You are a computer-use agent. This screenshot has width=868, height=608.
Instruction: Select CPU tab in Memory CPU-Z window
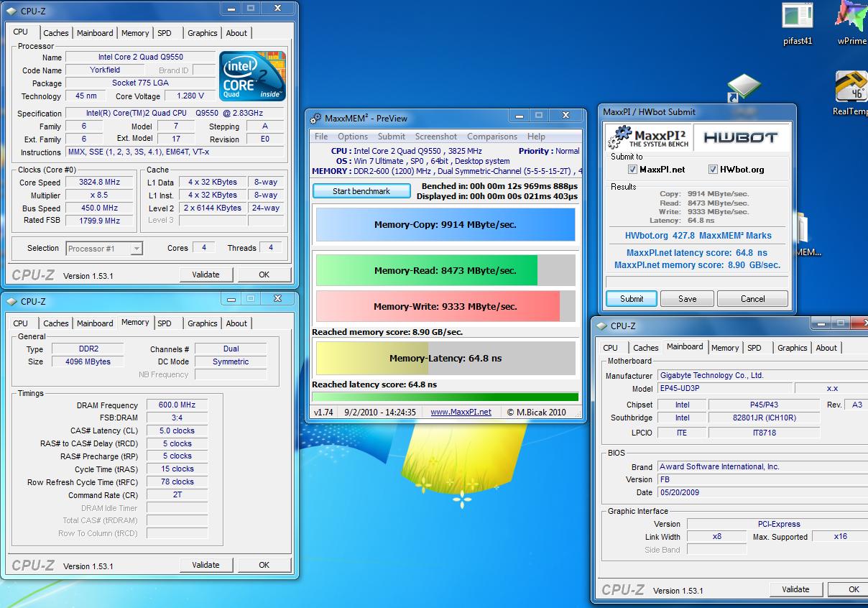click(x=21, y=323)
